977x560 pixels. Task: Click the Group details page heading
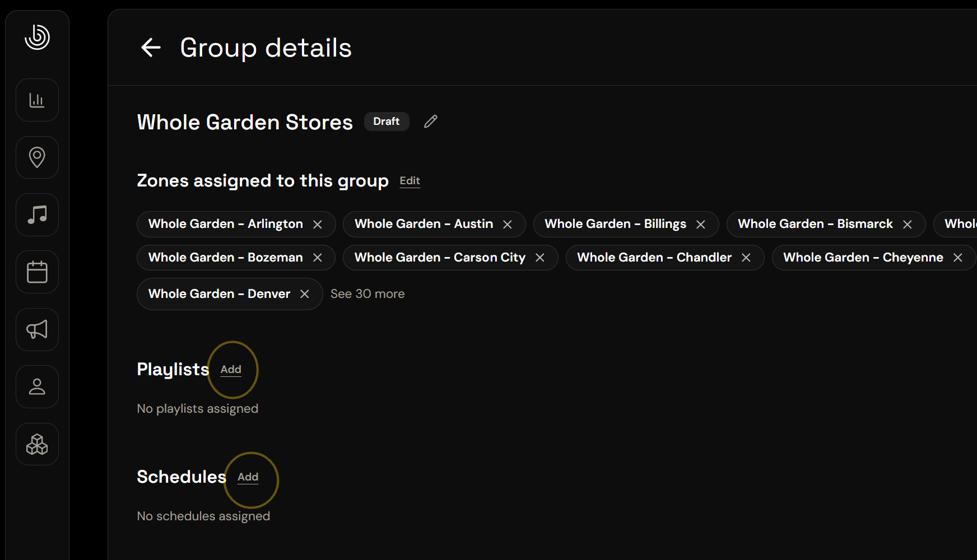coord(266,48)
